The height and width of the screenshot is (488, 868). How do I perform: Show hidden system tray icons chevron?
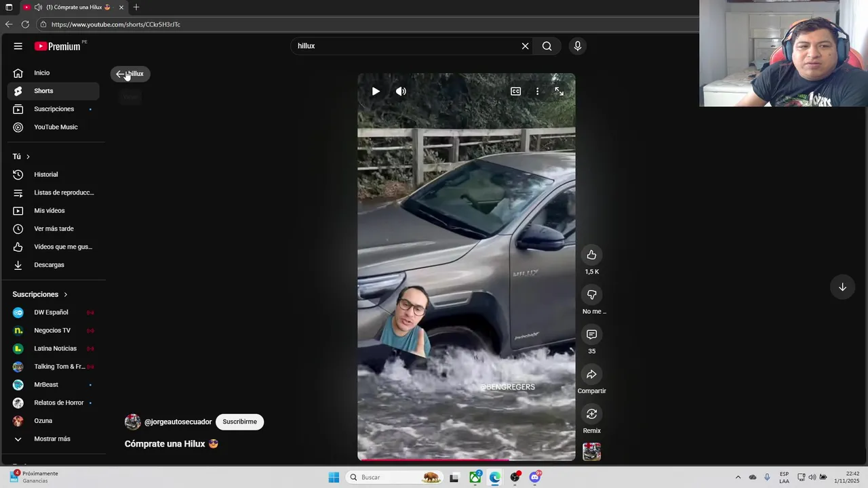point(738,477)
